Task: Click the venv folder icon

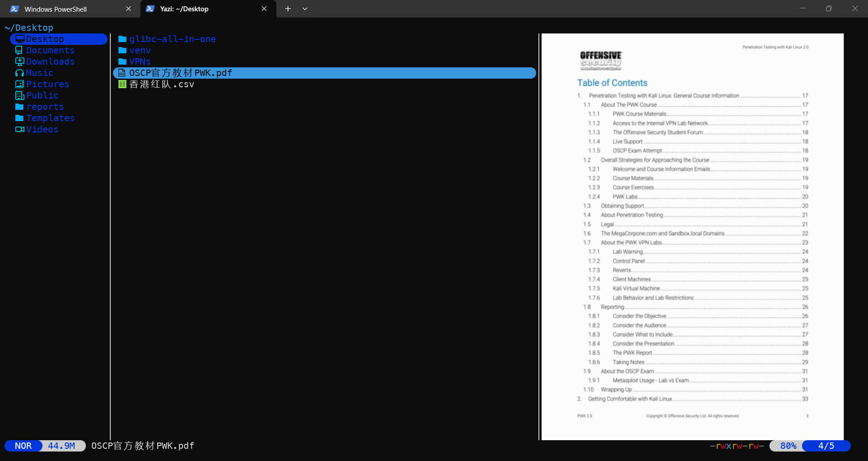Action: [x=122, y=50]
